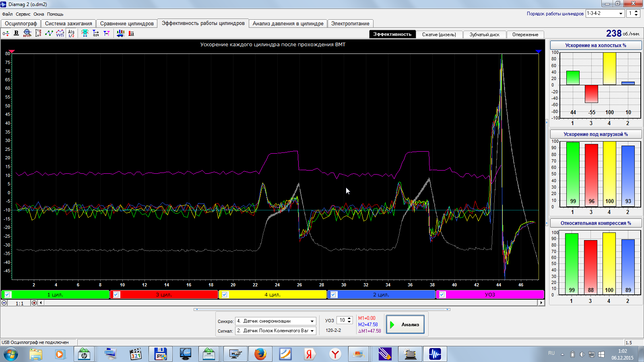644x362 pixels.
Task: Open Yandex Browser Y icon in taskbar
Action: point(335,354)
